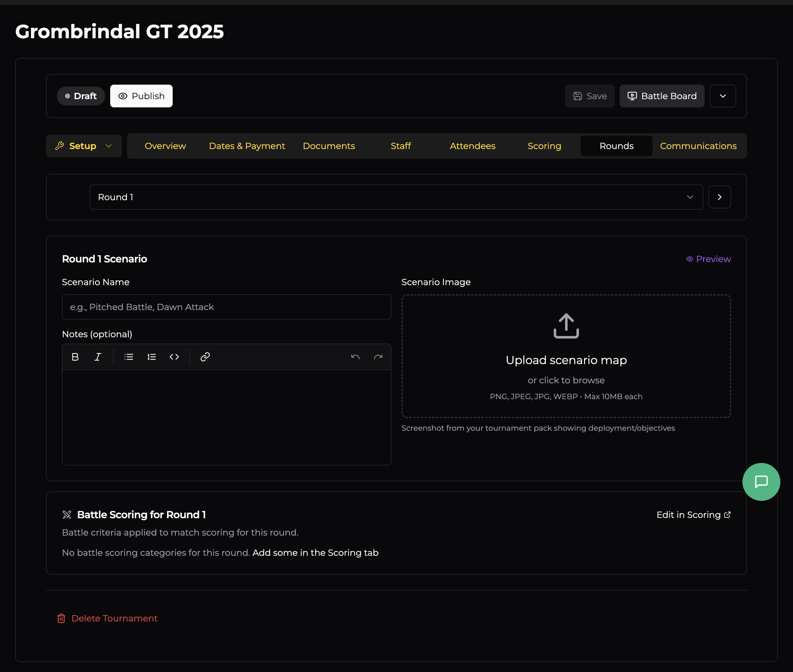Open the Round 1 selector dropdown
Screen dimensions: 793x672
click(396, 197)
